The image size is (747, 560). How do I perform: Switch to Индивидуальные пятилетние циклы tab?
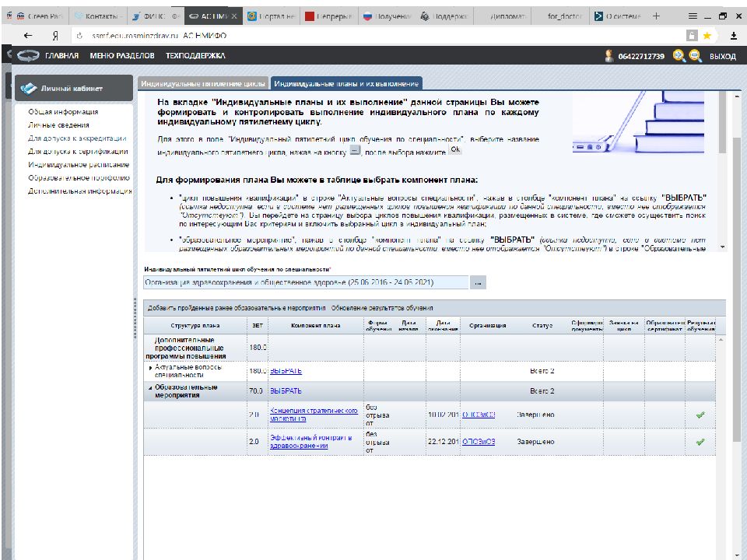click(x=203, y=83)
